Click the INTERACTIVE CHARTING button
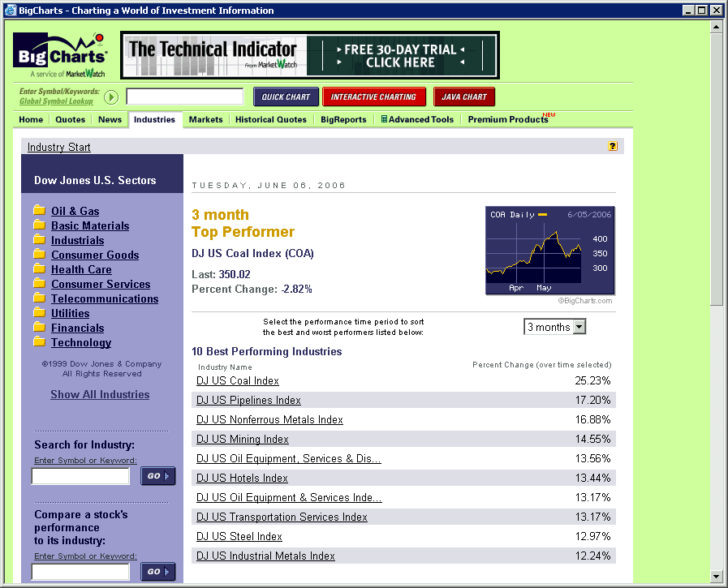728x588 pixels. click(373, 96)
